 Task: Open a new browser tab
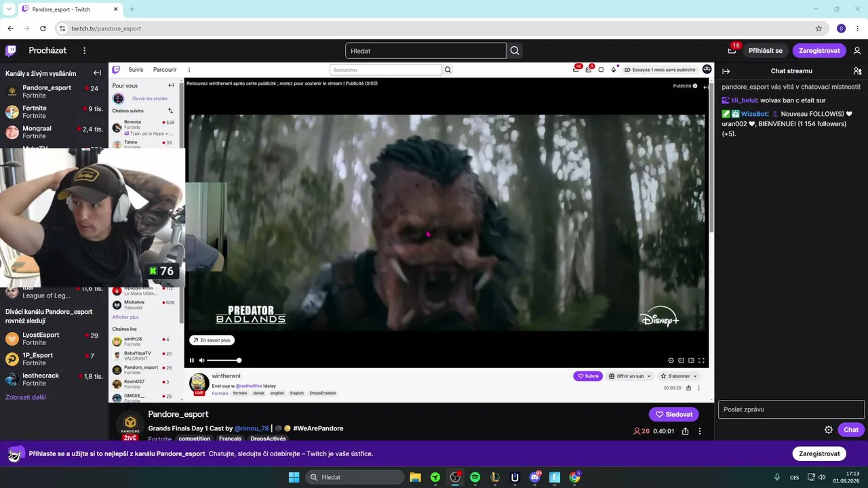tap(132, 9)
